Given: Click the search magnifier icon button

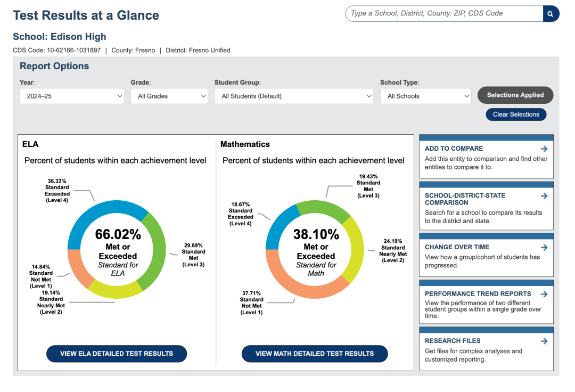Looking at the screenshot, I should coord(551,13).
